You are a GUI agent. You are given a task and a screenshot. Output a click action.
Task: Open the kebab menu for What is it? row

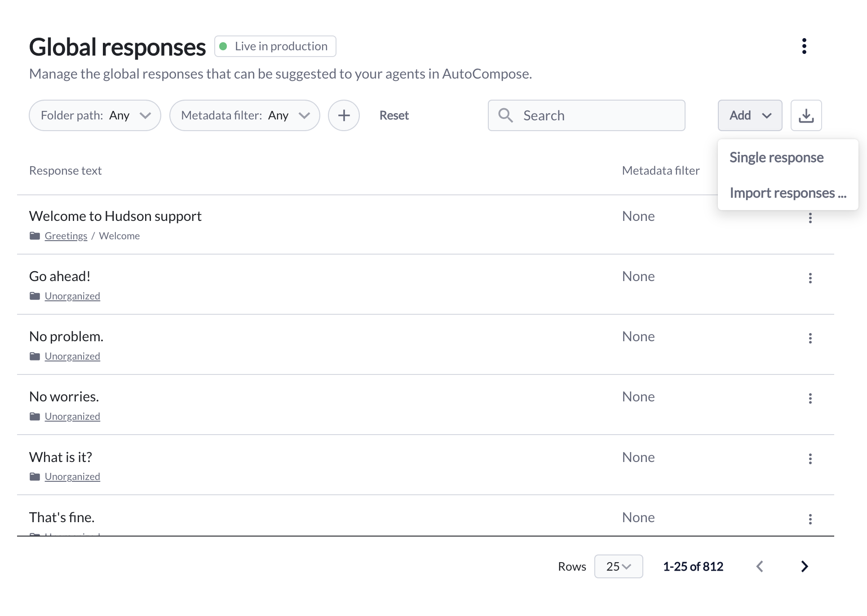click(810, 459)
